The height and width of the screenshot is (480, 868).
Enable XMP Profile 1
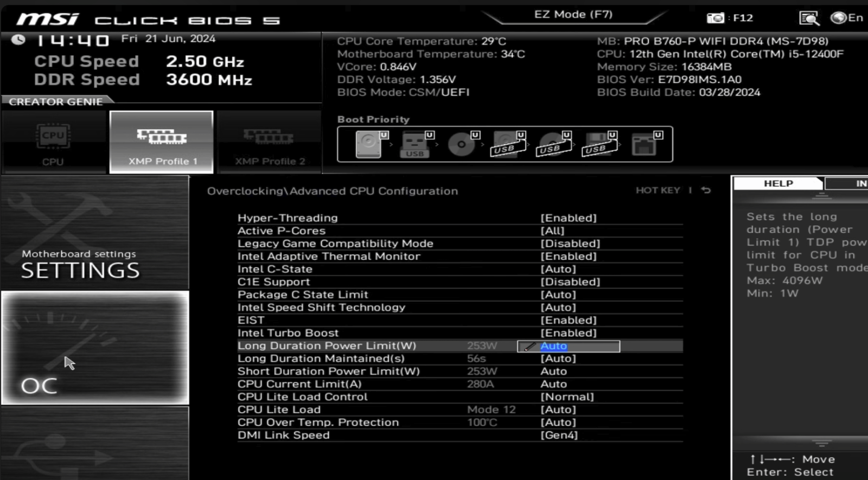[x=161, y=142]
